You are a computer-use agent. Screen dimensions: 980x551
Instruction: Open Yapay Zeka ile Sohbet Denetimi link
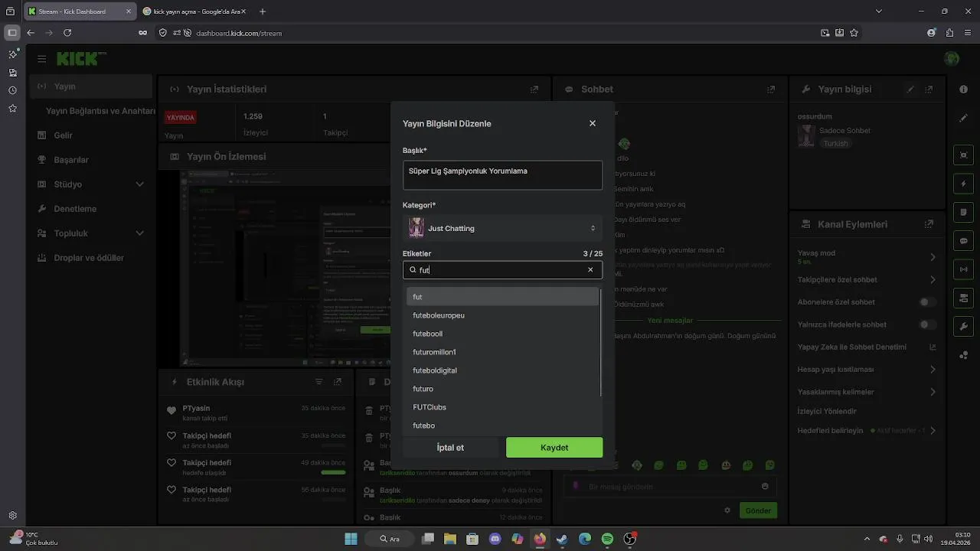point(867,347)
